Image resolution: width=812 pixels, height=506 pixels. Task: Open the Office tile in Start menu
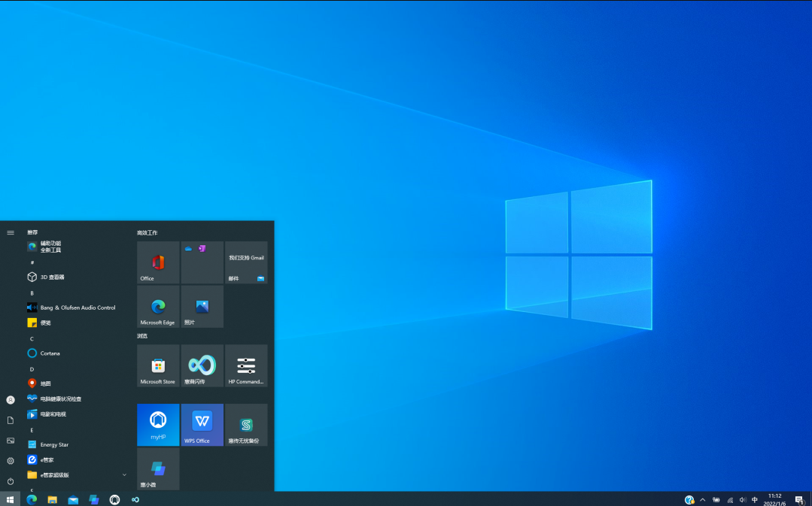tap(158, 262)
